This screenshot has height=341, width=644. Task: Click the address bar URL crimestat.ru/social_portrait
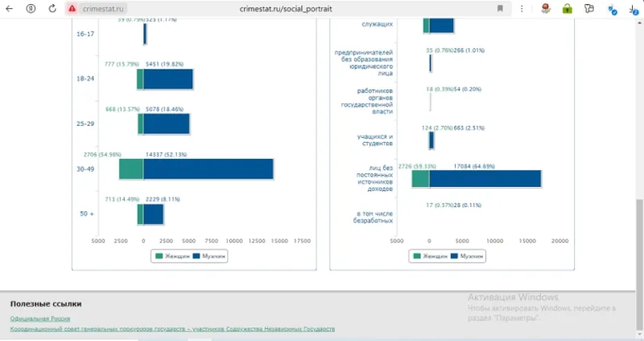tap(286, 9)
